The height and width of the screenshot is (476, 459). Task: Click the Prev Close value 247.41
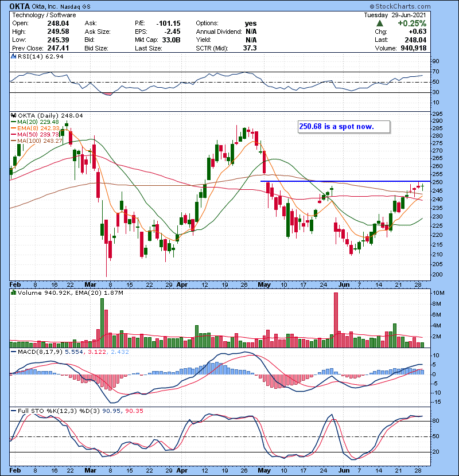(58, 48)
